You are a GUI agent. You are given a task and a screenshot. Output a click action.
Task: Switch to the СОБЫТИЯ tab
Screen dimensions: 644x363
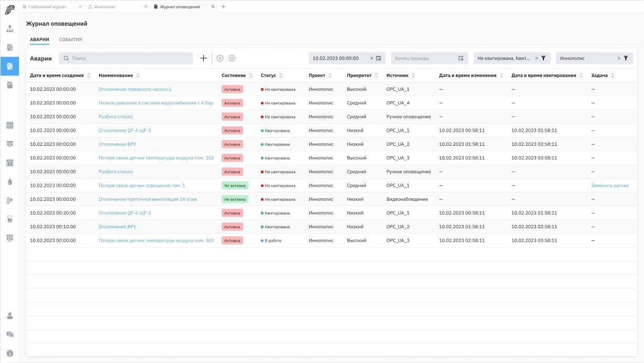click(x=70, y=40)
